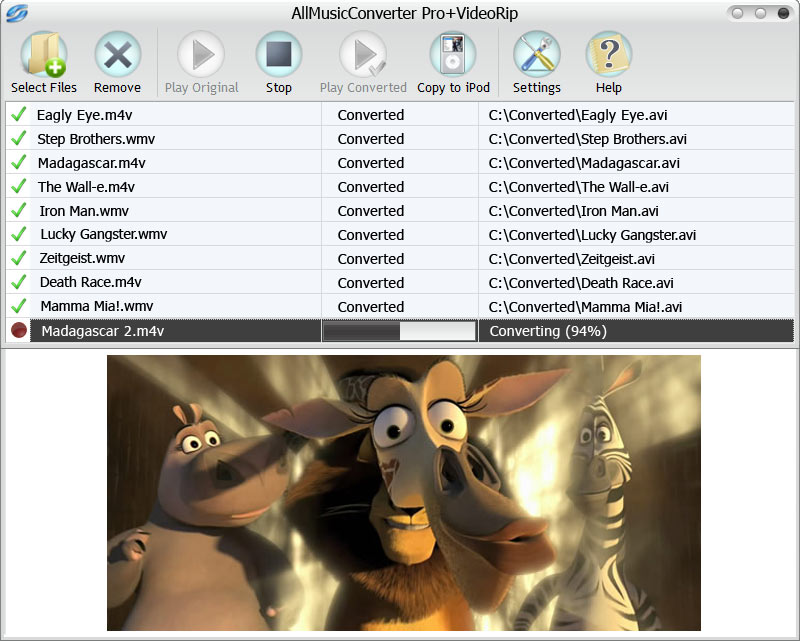The height and width of the screenshot is (641, 800).
Task: Click the red status icon for Madagascar 2.m4v
Action: point(18,331)
